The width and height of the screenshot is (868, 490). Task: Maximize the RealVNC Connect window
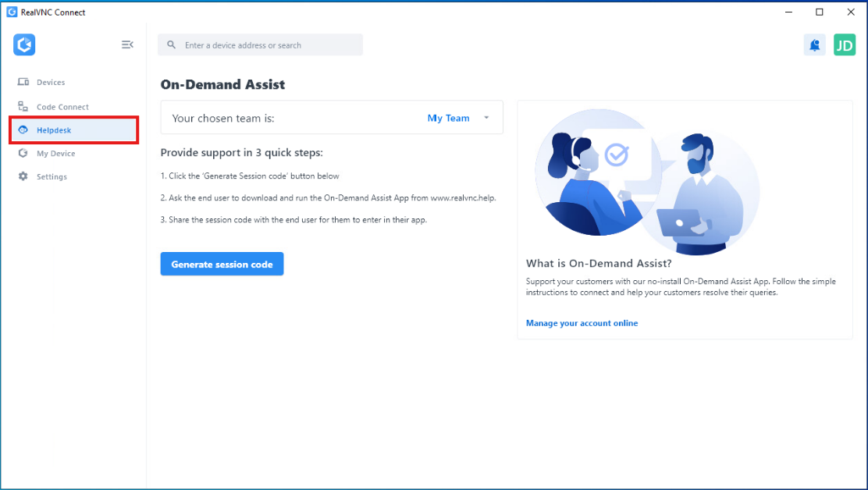tap(820, 12)
